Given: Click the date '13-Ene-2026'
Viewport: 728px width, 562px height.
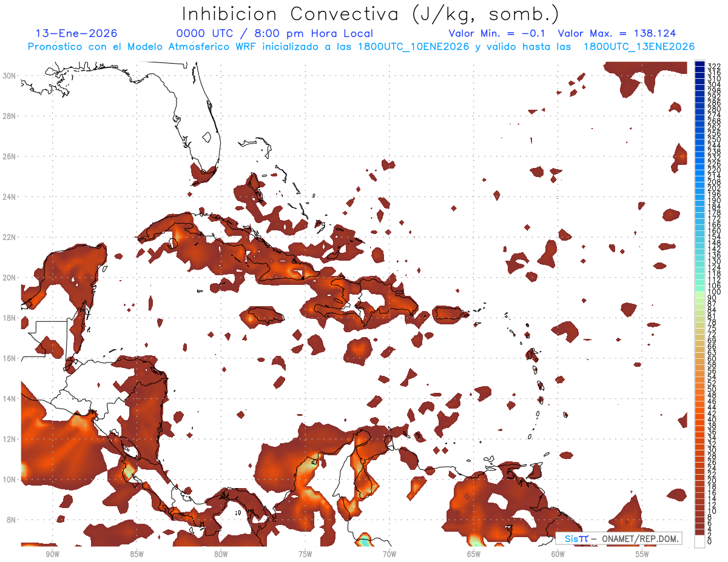Looking at the screenshot, I should coord(76,33).
